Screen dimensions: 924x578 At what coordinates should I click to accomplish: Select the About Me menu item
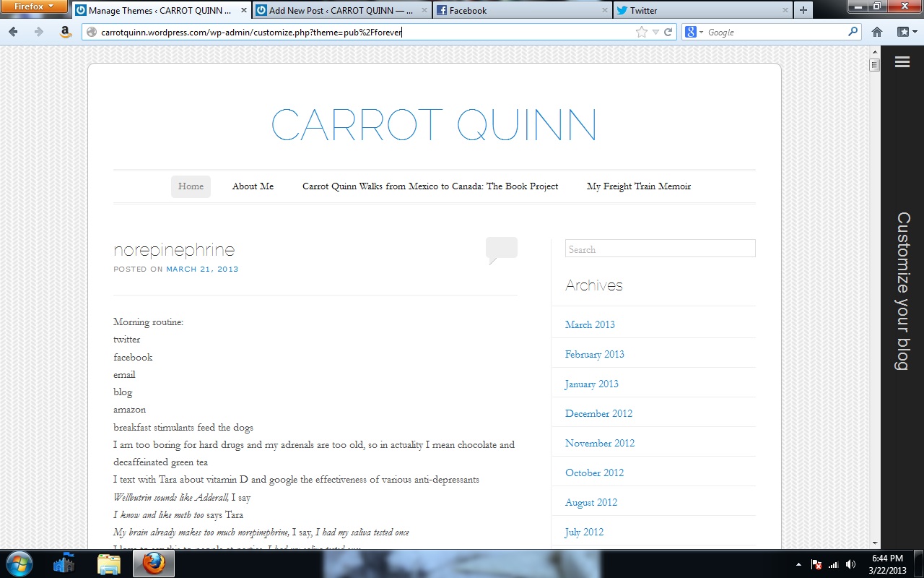[253, 186]
